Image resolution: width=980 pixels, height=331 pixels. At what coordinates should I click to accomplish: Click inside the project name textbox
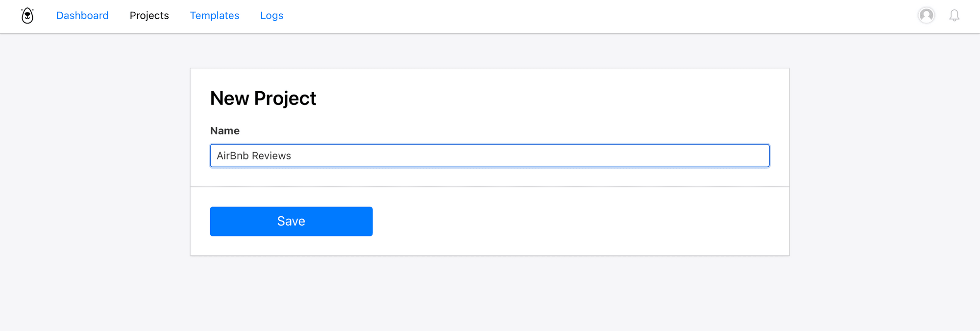[x=490, y=155]
